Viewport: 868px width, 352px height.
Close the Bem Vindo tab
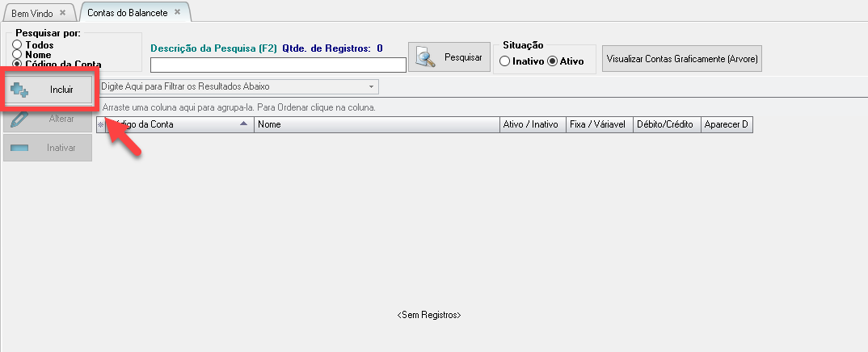[x=63, y=14]
